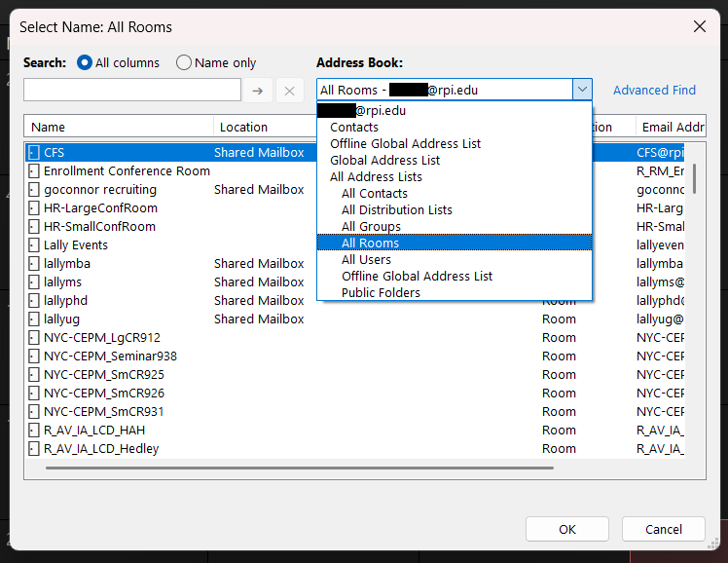Click the selected CFS name
728x563 pixels.
click(54, 152)
